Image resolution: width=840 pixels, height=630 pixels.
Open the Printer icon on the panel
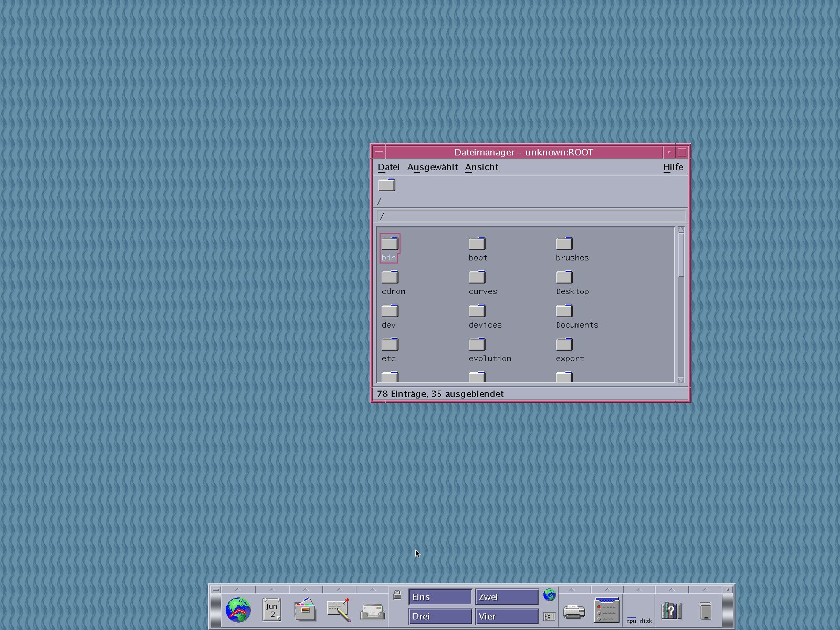[574, 612]
